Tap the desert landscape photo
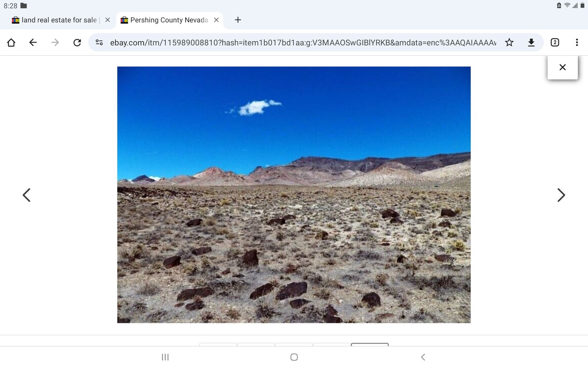The height and width of the screenshot is (368, 588). pos(294,195)
